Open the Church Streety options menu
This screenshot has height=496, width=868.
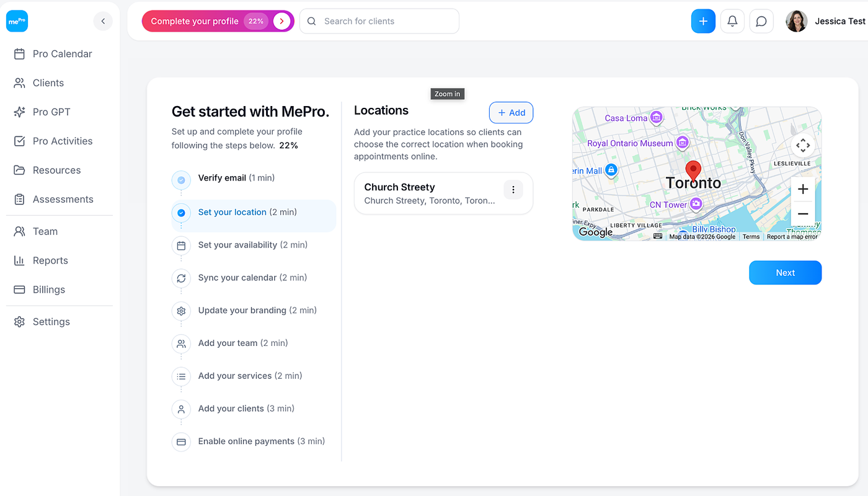pyautogui.click(x=513, y=190)
